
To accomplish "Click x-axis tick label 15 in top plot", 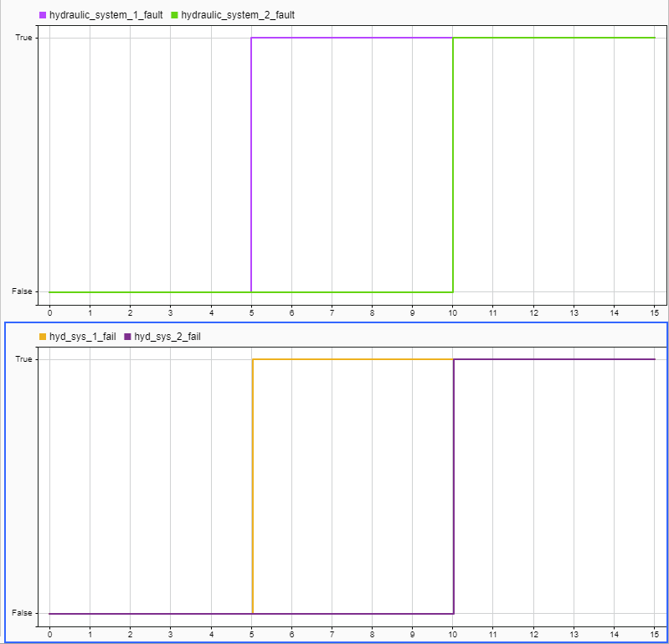I will [655, 313].
